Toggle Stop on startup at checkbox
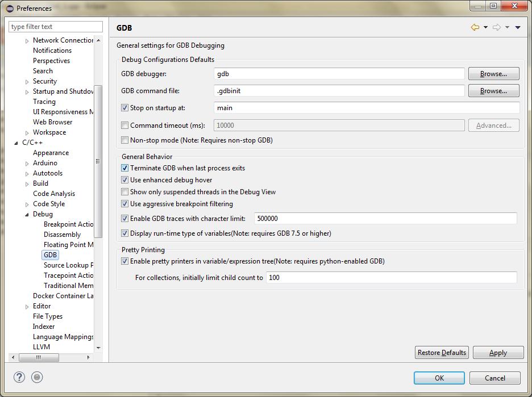Image resolution: width=532 pixels, height=397 pixels. click(124, 108)
